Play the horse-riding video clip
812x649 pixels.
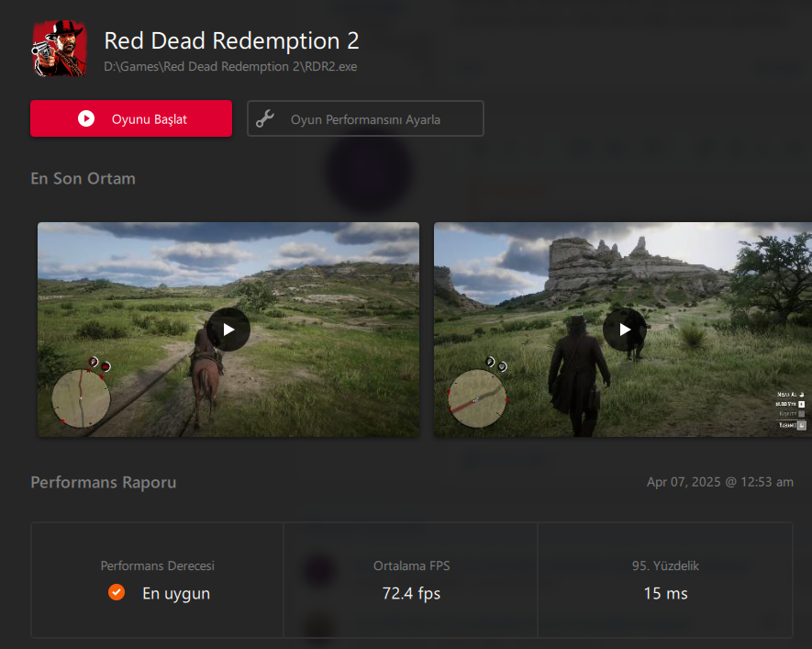228,330
